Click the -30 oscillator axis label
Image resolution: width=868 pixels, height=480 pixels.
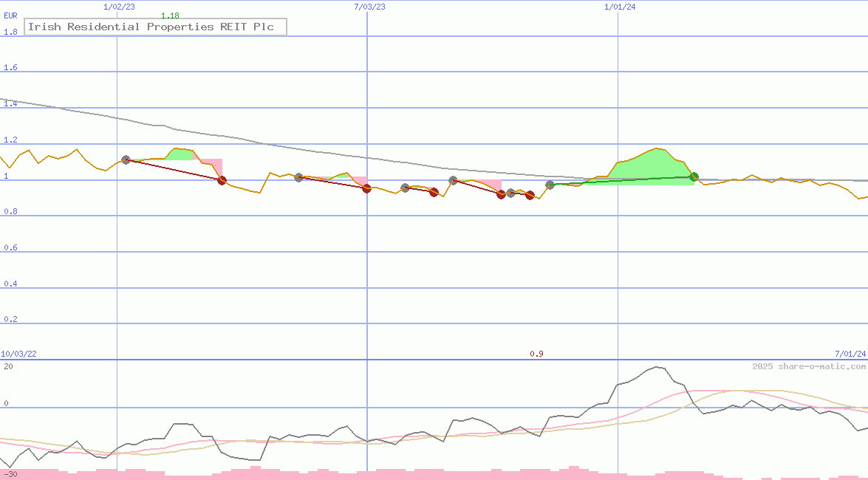click(x=10, y=474)
